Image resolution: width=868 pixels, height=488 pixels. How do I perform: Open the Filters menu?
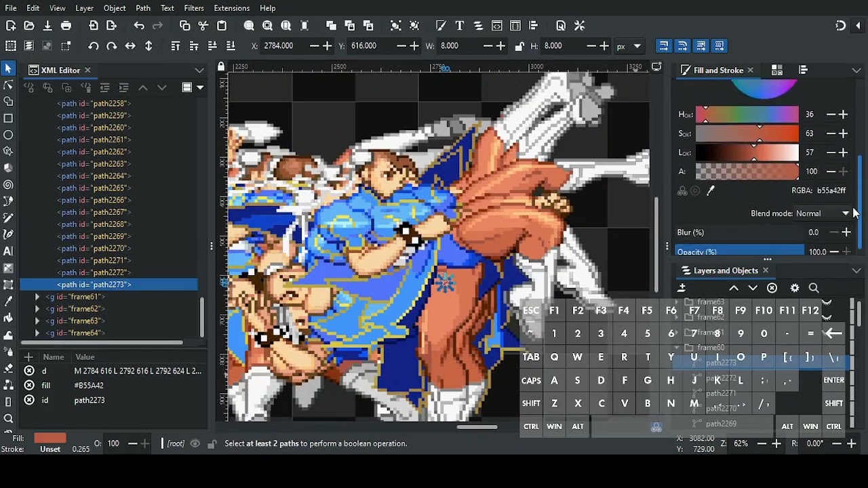(x=194, y=8)
